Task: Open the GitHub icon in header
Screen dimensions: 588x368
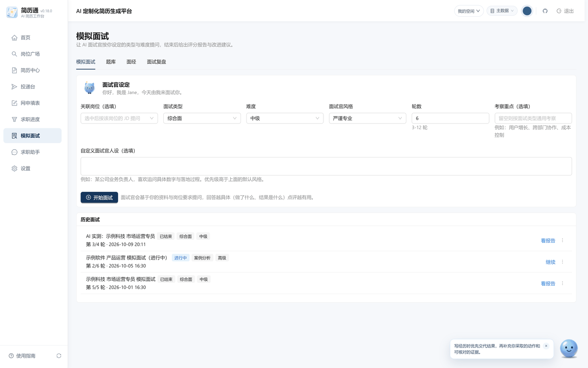Action: (545, 11)
